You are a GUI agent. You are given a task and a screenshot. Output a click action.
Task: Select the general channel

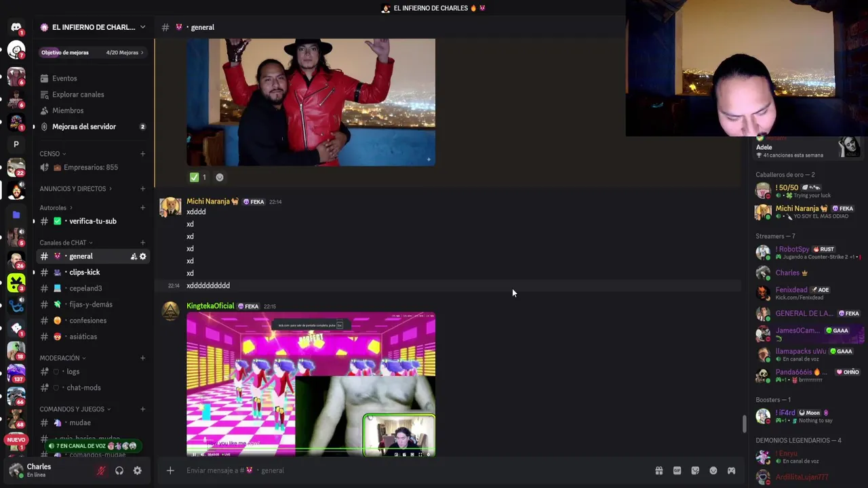(x=81, y=256)
